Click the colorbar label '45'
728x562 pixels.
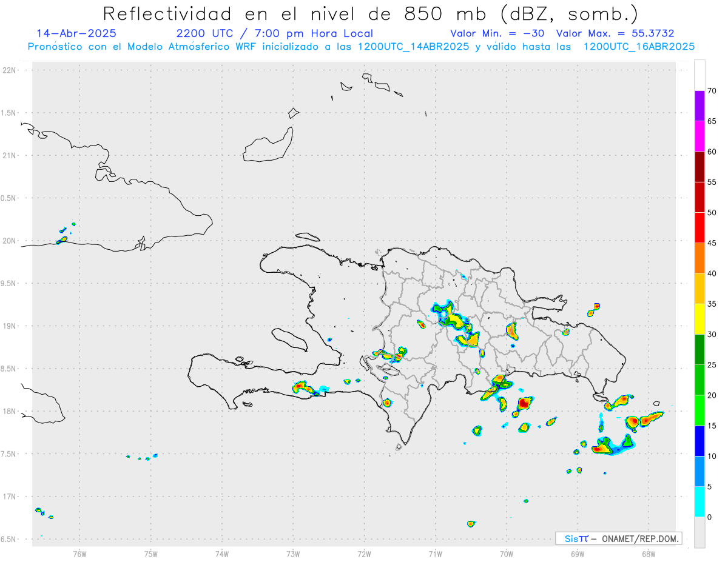[712, 243]
